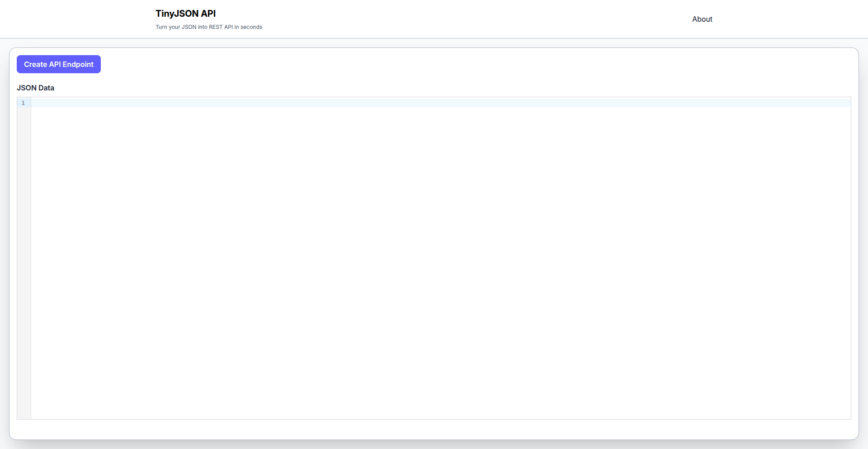Click the tagline under TinyJSON API
This screenshot has height=449, width=868.
point(208,27)
